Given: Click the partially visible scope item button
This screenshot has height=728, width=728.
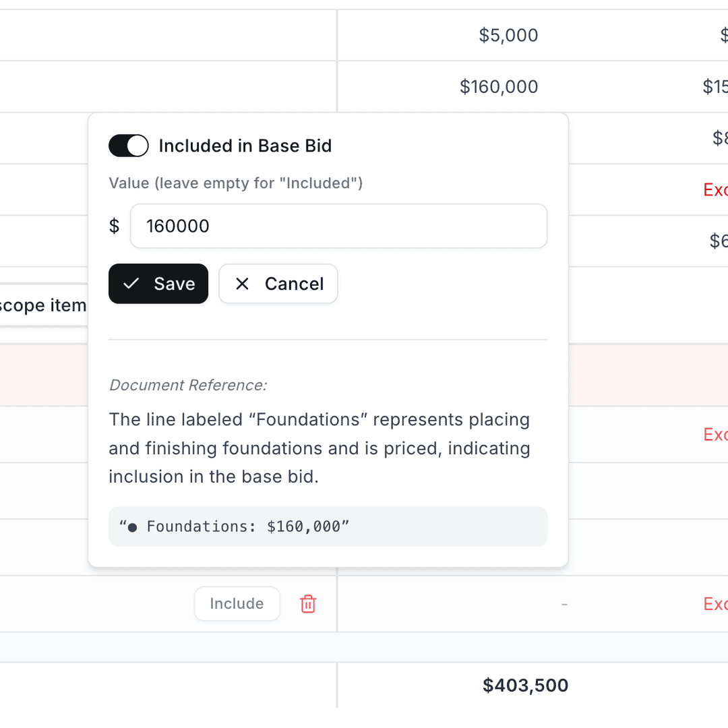Looking at the screenshot, I should 42,305.
